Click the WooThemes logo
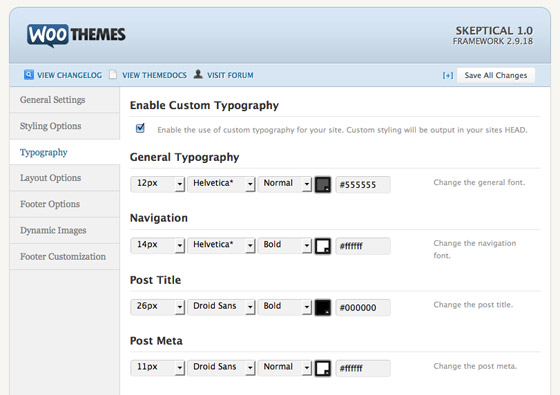The image size is (560, 395). [76, 35]
